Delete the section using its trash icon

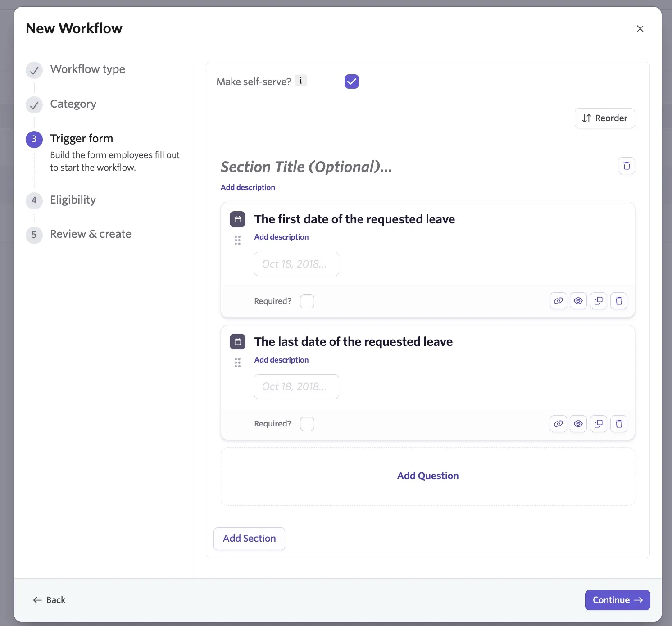(626, 166)
